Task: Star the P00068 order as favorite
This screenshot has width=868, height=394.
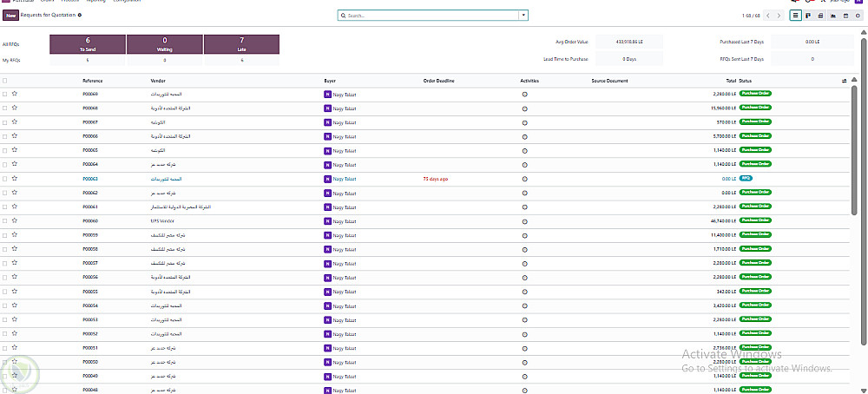Action: (15, 108)
